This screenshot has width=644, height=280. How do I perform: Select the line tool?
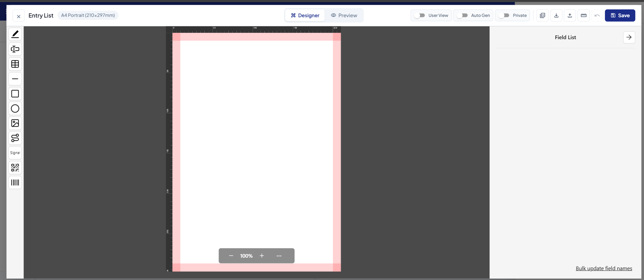[15, 79]
